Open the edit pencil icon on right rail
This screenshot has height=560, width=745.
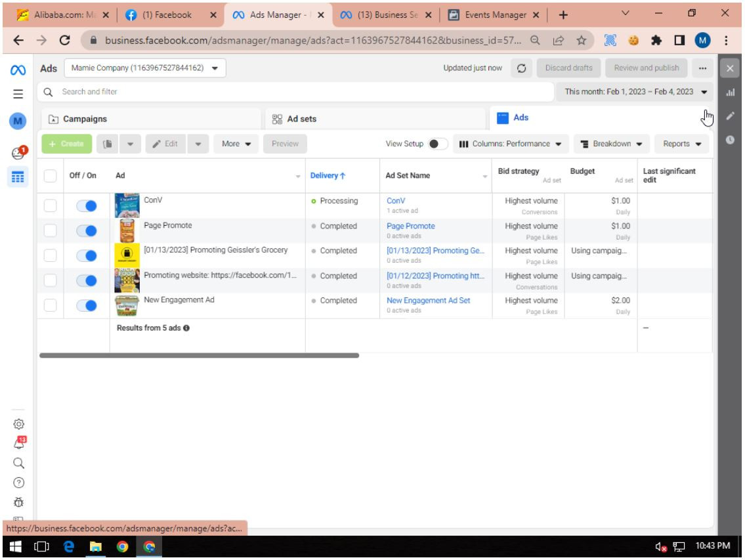tap(731, 116)
